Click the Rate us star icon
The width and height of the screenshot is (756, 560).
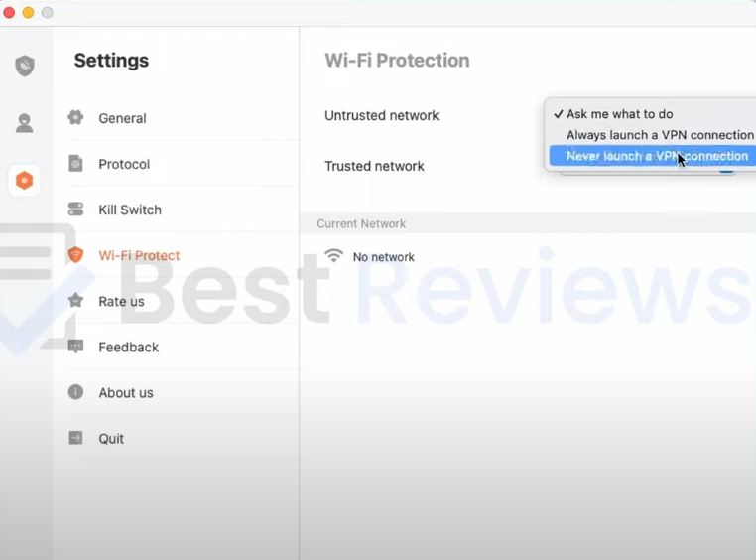[75, 301]
